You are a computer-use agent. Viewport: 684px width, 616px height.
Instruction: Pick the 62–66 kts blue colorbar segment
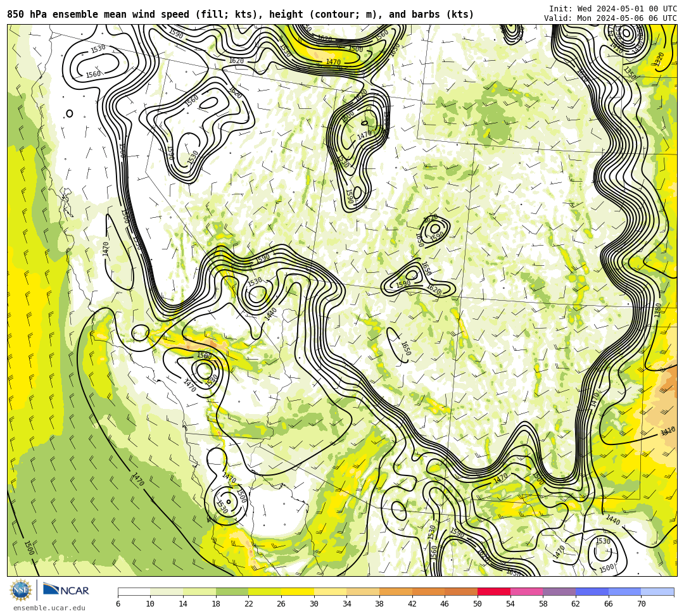pyautogui.click(x=592, y=591)
